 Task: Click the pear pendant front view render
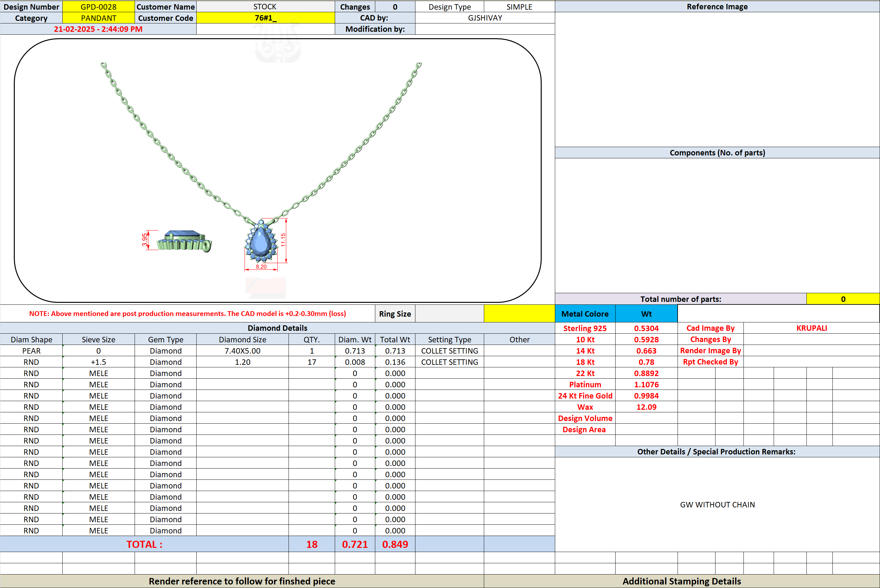click(261, 241)
